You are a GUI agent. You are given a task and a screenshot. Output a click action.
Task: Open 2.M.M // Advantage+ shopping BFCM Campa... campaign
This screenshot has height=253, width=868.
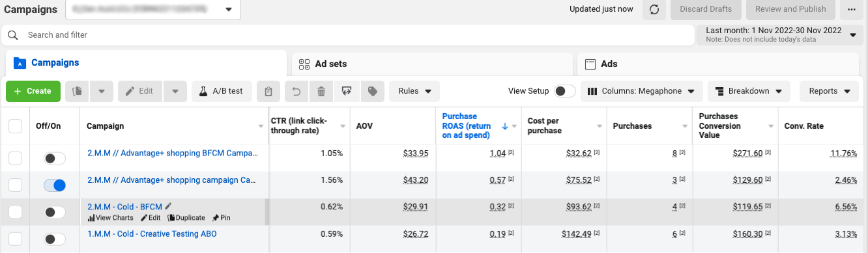coord(173,153)
